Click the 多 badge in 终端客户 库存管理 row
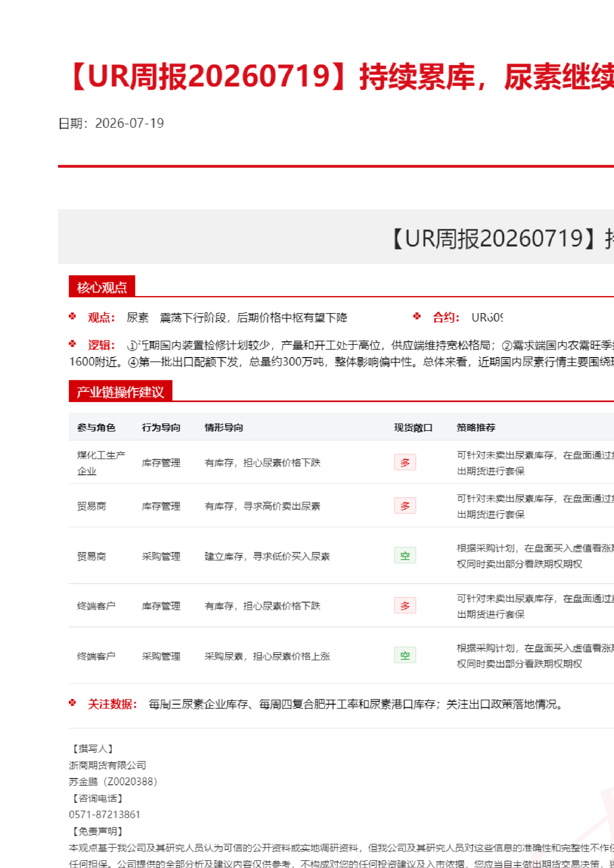 (x=405, y=606)
